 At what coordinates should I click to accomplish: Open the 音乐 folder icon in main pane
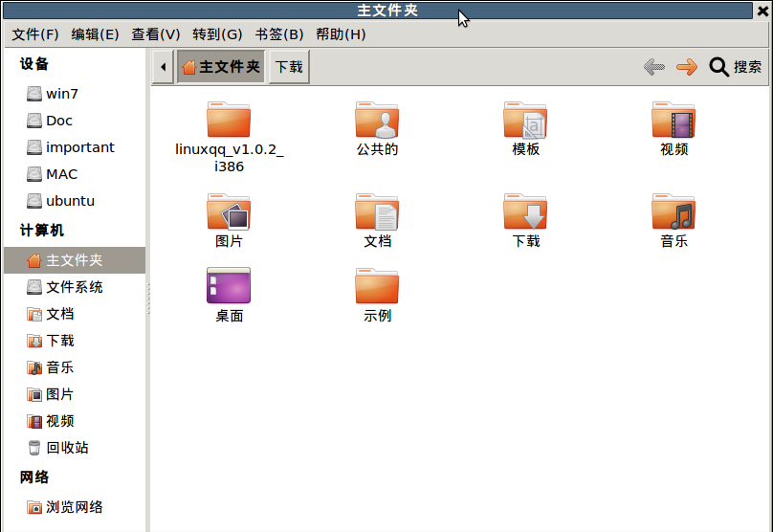click(x=674, y=211)
